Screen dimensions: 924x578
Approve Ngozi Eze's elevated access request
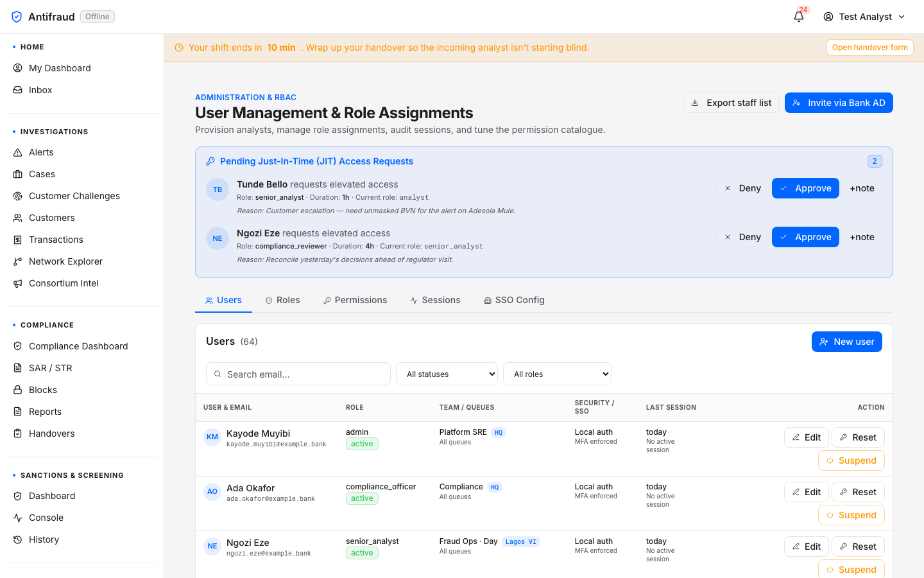pyautogui.click(x=805, y=237)
